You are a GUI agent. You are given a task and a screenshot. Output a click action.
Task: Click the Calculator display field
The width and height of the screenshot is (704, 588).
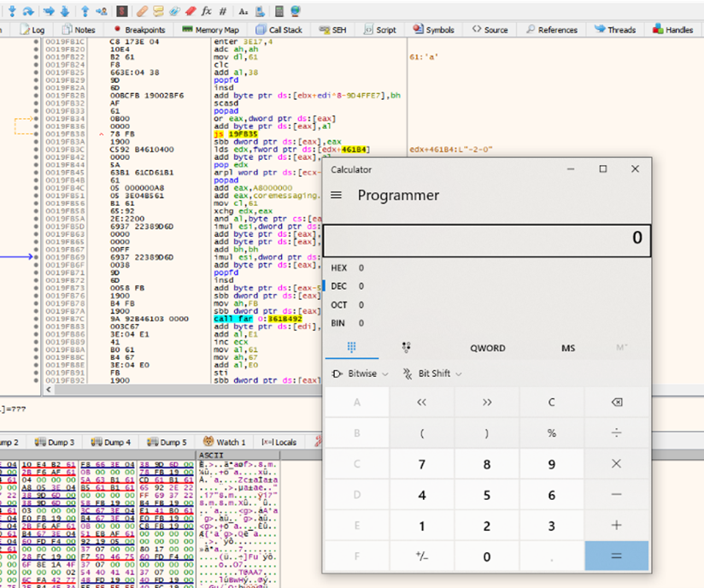tap(487, 240)
